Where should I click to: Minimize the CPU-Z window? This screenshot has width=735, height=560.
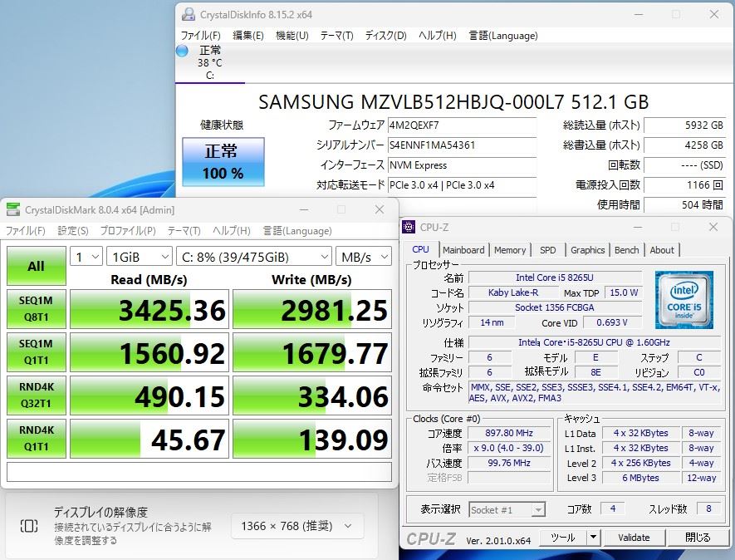pyautogui.click(x=638, y=227)
